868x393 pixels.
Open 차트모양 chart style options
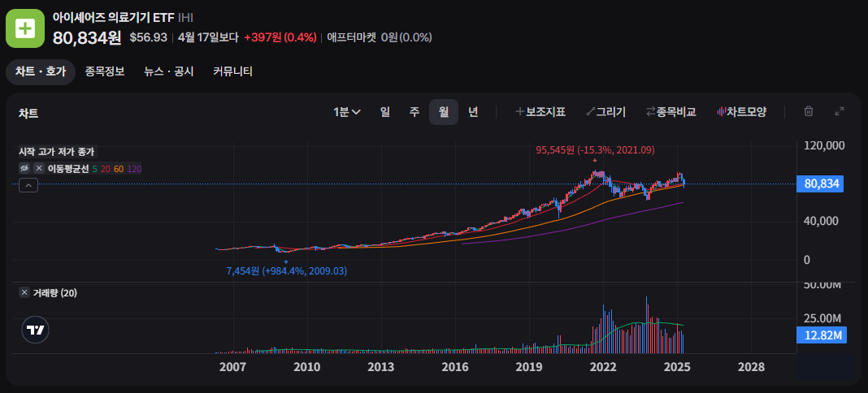(742, 112)
